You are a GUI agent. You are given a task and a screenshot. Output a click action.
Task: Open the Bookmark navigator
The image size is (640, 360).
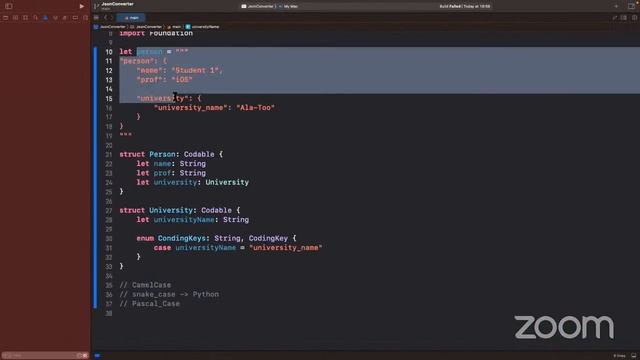point(25,18)
